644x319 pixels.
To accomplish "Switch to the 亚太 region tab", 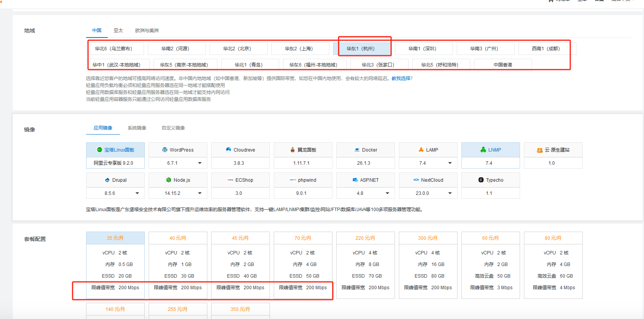I will [x=118, y=31].
